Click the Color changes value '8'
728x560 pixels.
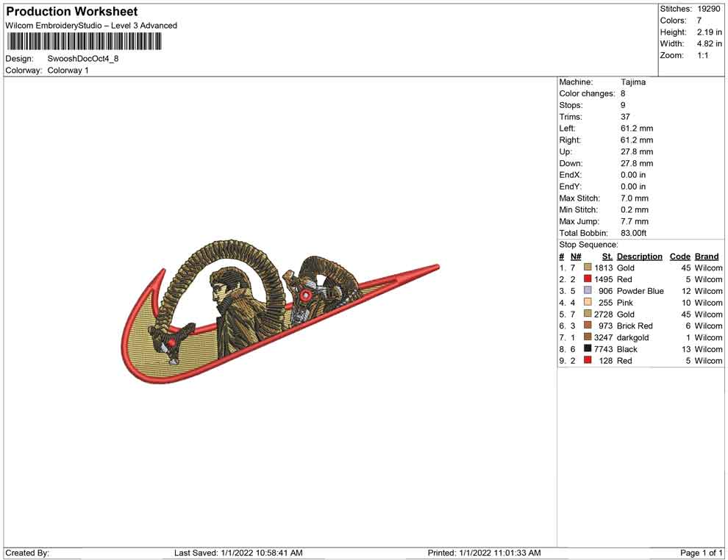point(623,93)
